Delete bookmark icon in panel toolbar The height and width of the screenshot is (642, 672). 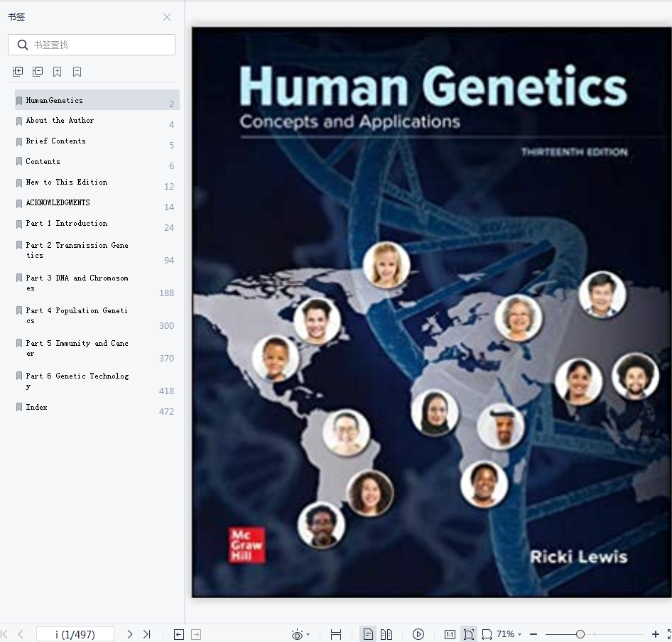point(77,72)
